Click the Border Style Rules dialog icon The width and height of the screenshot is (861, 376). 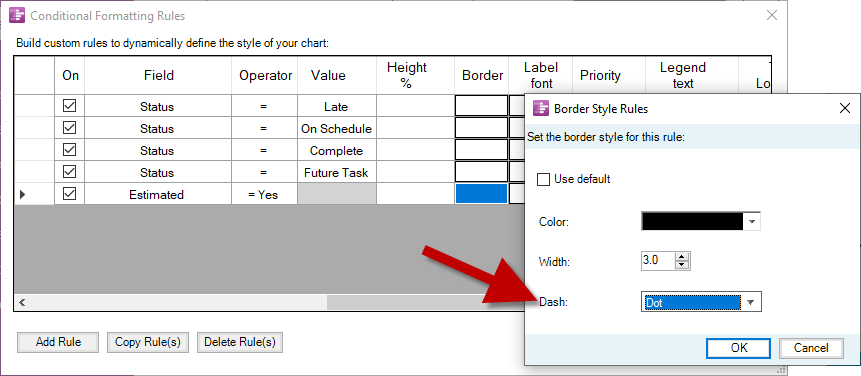[541, 109]
